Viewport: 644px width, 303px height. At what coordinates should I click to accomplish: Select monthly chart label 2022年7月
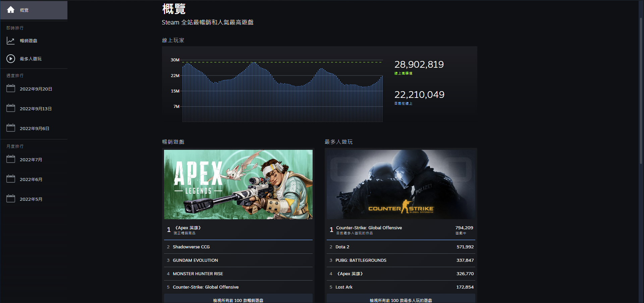point(31,160)
